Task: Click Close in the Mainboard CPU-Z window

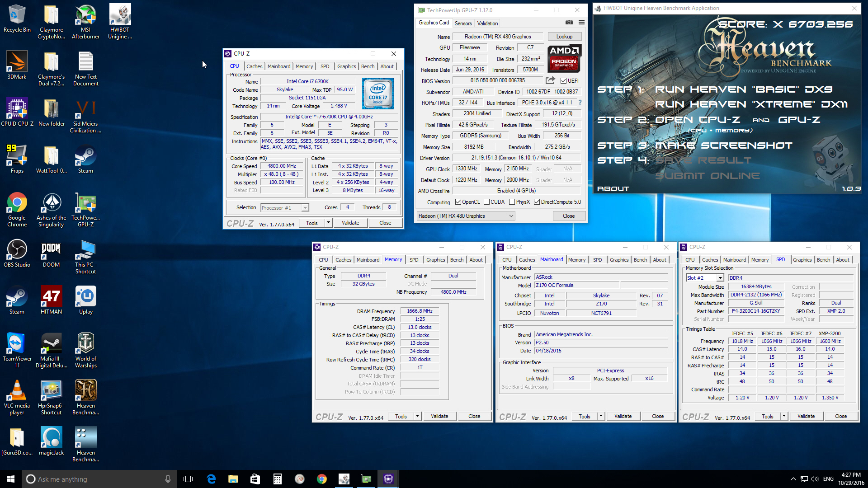Action: (658, 416)
